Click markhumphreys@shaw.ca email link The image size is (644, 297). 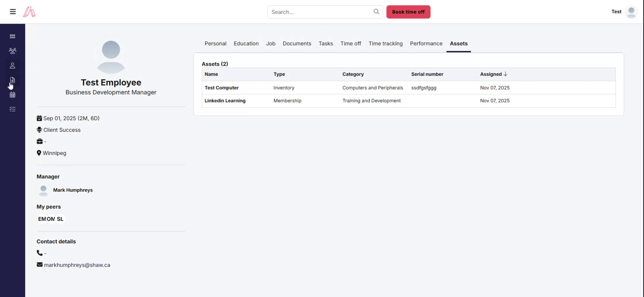pos(77,265)
